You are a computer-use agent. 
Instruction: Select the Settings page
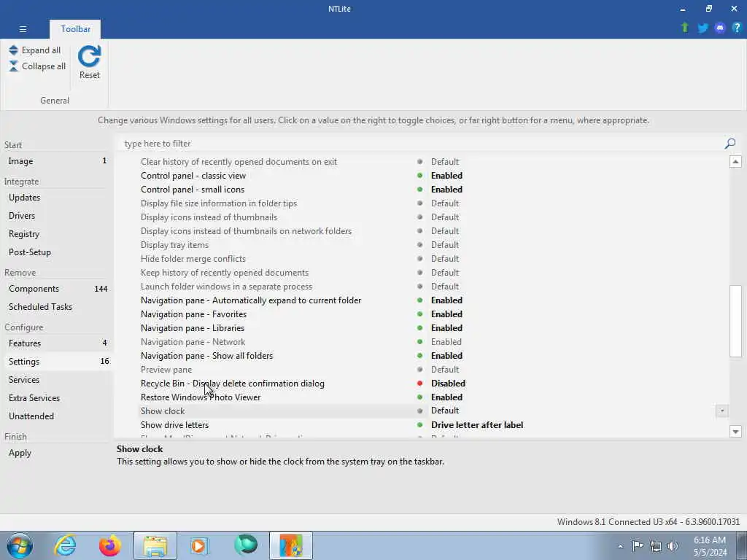(56, 362)
